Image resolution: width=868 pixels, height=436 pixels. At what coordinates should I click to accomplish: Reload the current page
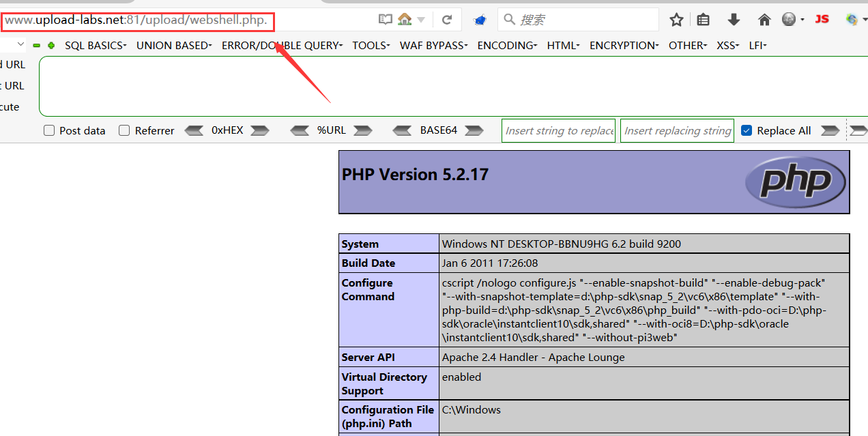pos(447,20)
